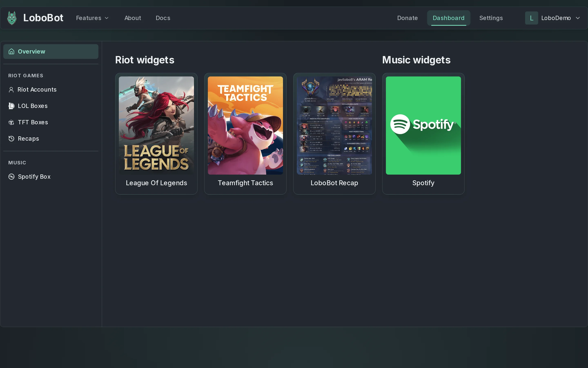The height and width of the screenshot is (368, 588).
Task: Open Settings from top navigation
Action: pos(491,18)
